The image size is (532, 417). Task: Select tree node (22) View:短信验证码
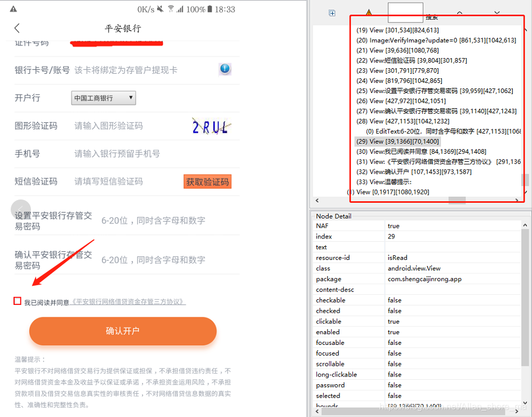pyautogui.click(x=412, y=60)
